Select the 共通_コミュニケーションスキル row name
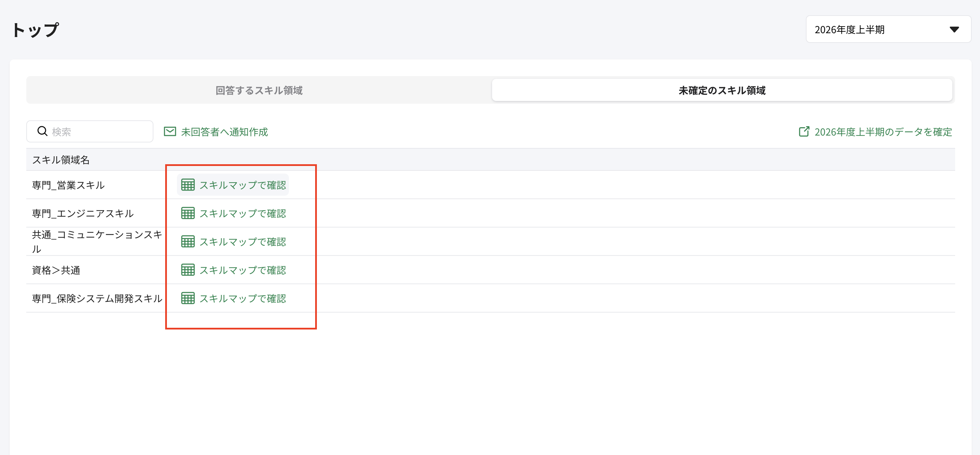 pos(97,241)
